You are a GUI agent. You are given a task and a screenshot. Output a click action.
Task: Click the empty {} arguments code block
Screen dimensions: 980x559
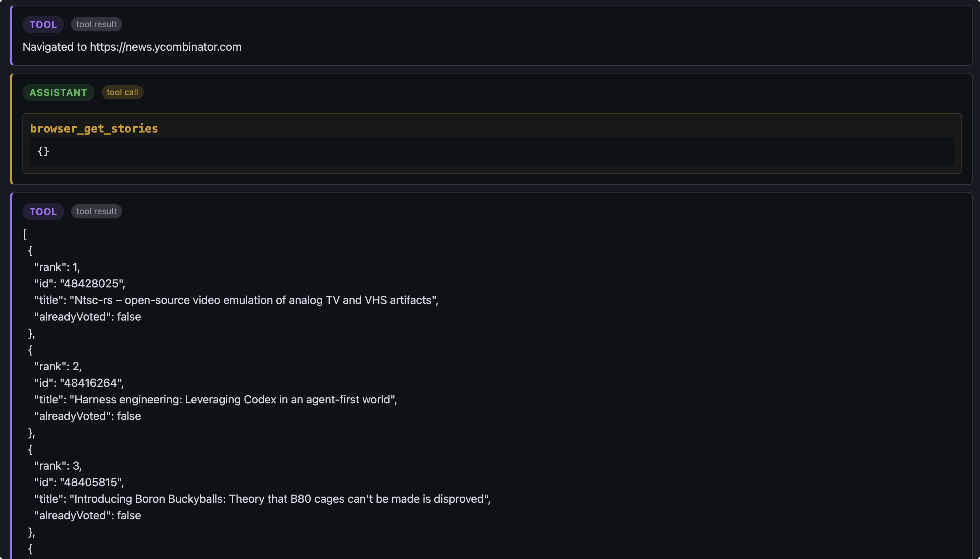click(x=492, y=151)
